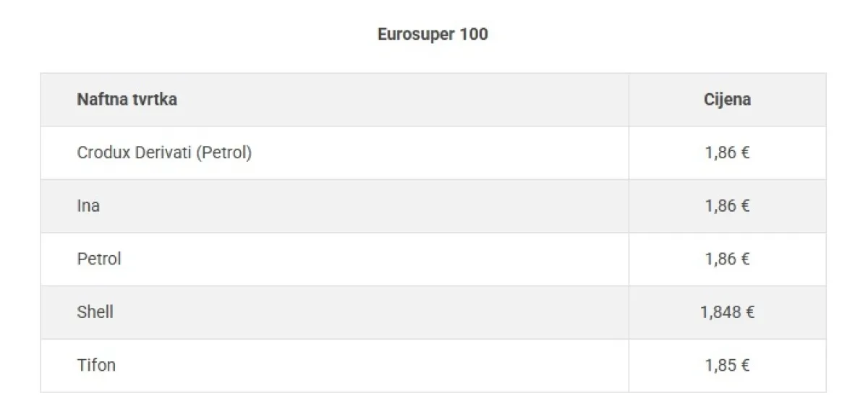Select the Shell price 1,848 €

[727, 312]
